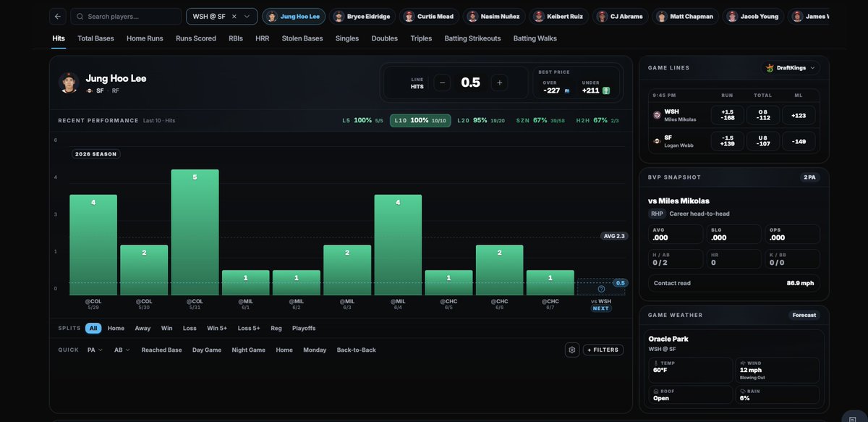Open the DraftKings sportsbook dropdown
The height and width of the screenshot is (422, 868).
click(792, 68)
